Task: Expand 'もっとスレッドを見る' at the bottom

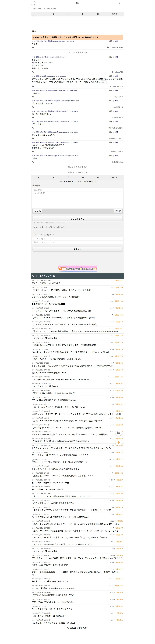Action: coord(77,628)
